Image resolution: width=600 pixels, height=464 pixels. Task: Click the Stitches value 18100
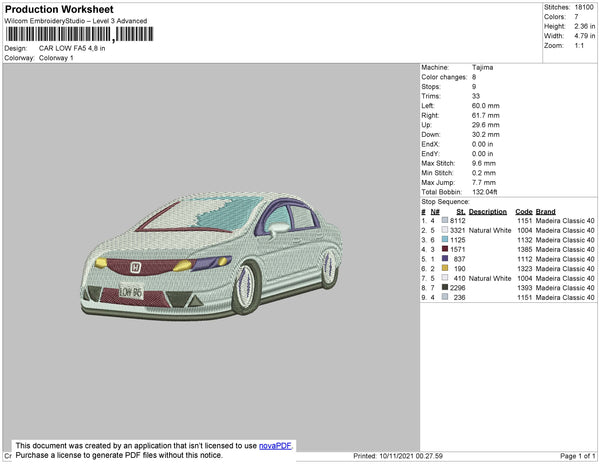(x=585, y=7)
